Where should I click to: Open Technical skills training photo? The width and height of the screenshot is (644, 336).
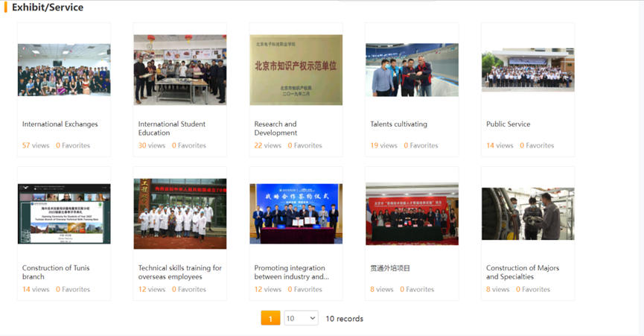pyautogui.click(x=179, y=214)
